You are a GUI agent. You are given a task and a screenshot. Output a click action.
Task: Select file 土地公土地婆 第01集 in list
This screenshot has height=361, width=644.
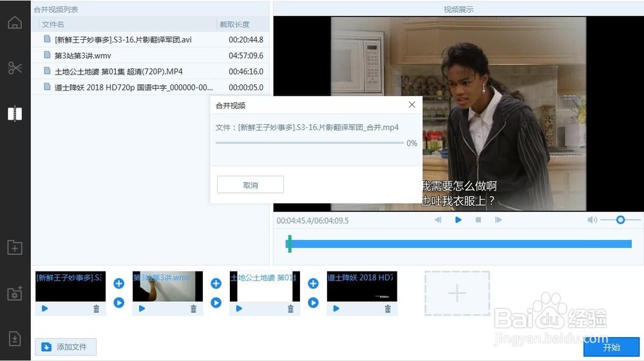click(x=150, y=71)
